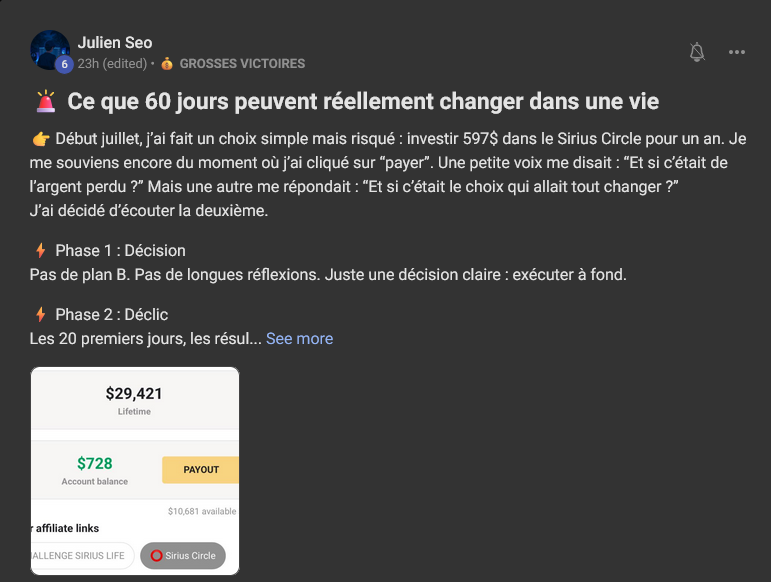Click the $29,421 Lifetime earnings figure
Image resolution: width=771 pixels, height=582 pixels.
(134, 394)
